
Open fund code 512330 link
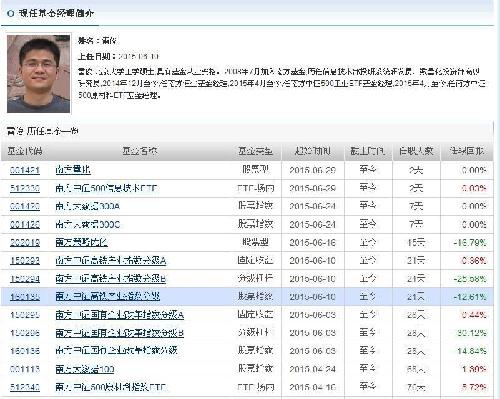tap(25, 188)
